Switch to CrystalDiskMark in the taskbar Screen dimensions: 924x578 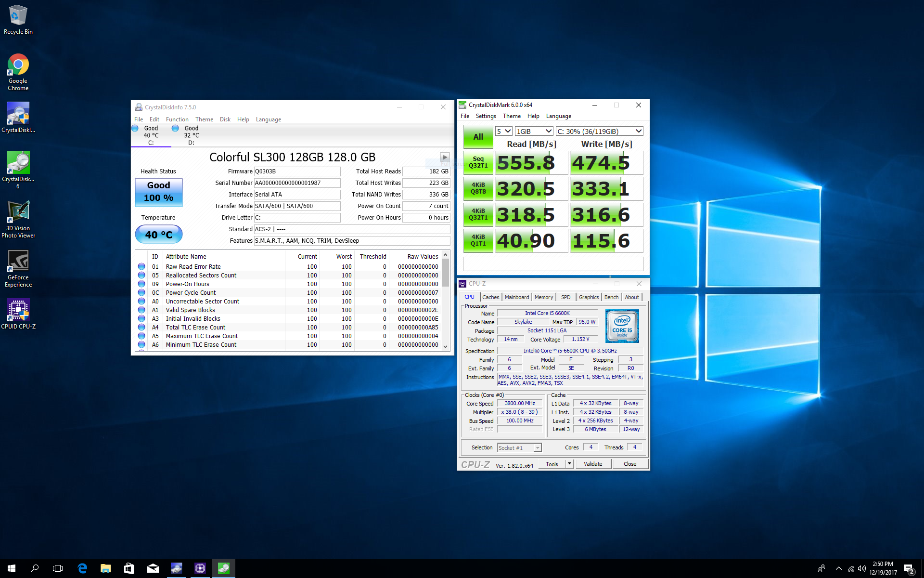pos(223,568)
